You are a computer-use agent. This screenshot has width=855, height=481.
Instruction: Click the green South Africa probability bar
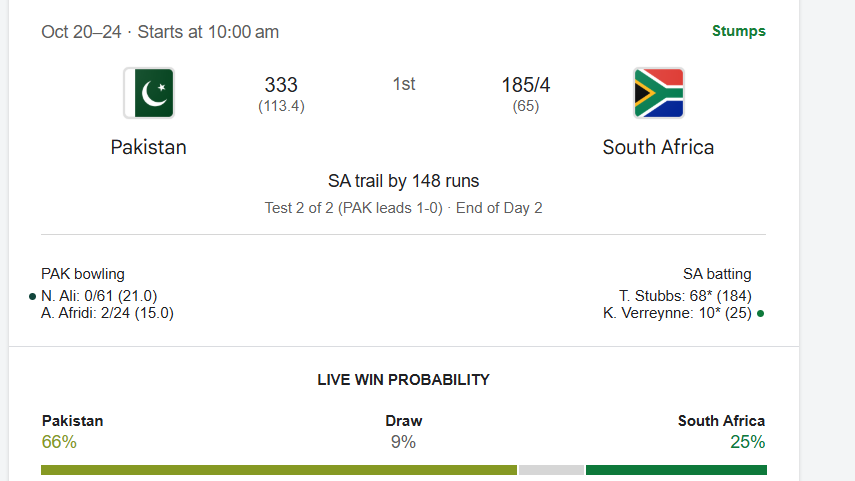coord(676,470)
